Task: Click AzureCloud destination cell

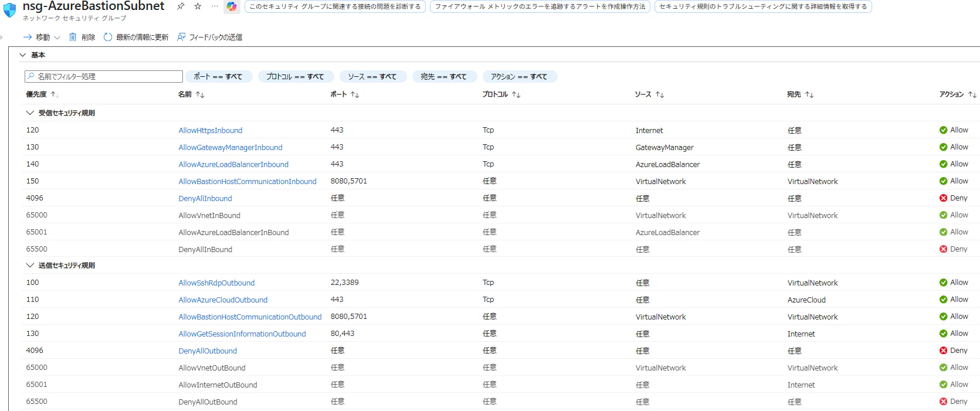Action: 806,300
